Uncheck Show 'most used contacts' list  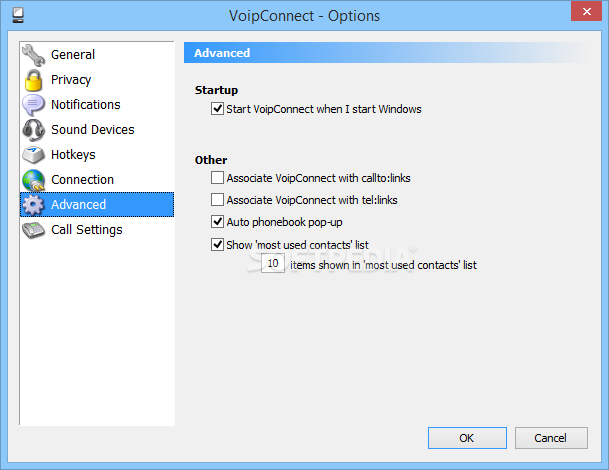[218, 245]
